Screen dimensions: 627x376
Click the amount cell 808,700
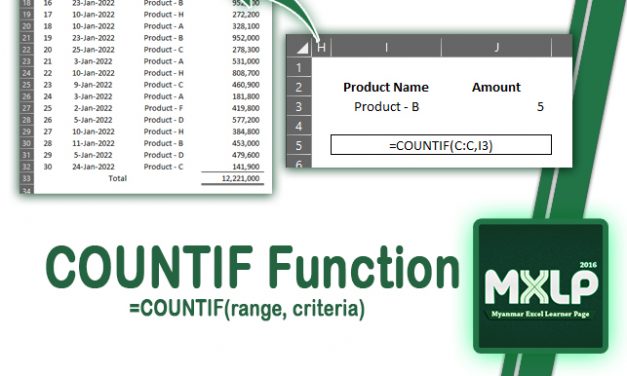pos(246,73)
